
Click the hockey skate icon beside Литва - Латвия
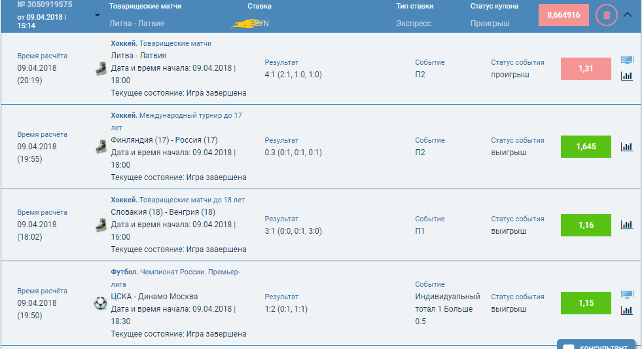coord(100,68)
